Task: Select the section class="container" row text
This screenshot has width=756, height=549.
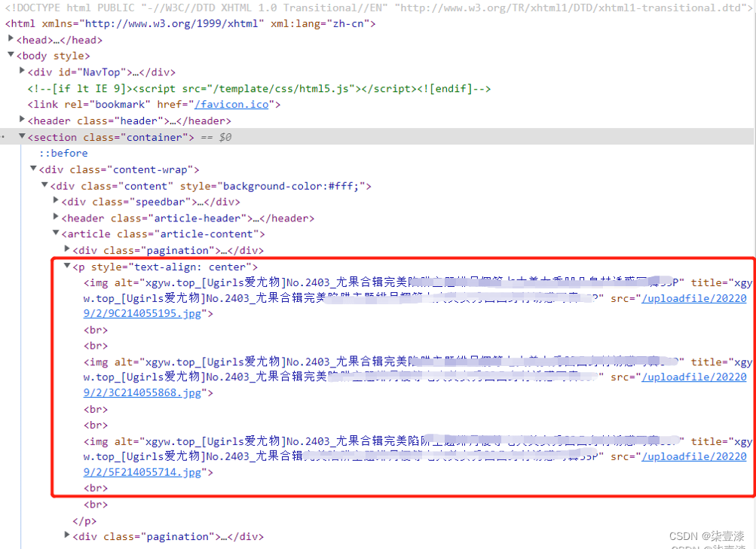Action: coord(111,137)
